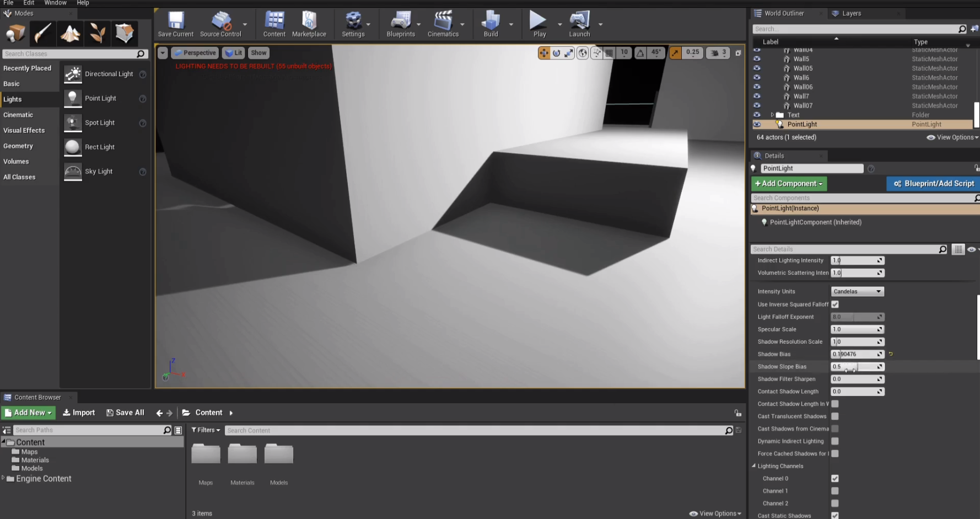Enable lighting Channel 2
This screenshot has width=980, height=519.
click(835, 504)
